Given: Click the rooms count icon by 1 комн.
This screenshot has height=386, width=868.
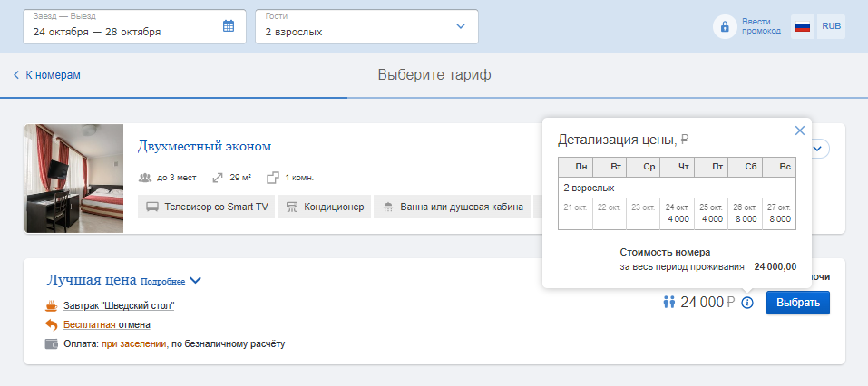Looking at the screenshot, I should (272, 178).
